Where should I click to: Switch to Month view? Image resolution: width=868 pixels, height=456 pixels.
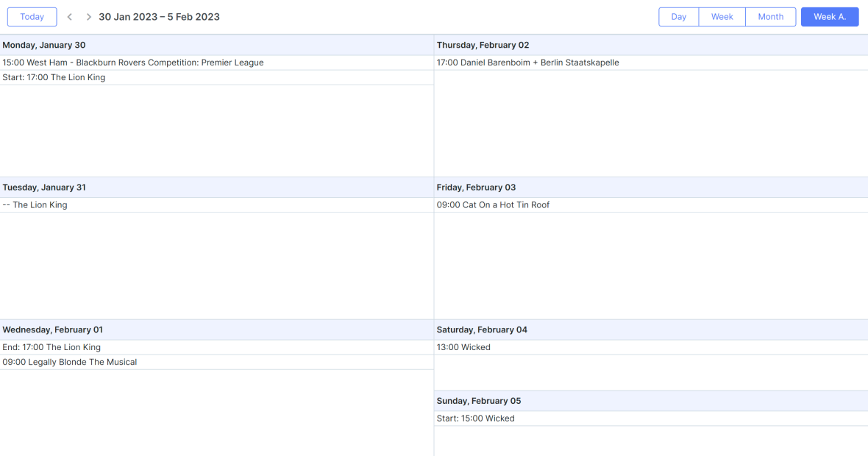770,16
